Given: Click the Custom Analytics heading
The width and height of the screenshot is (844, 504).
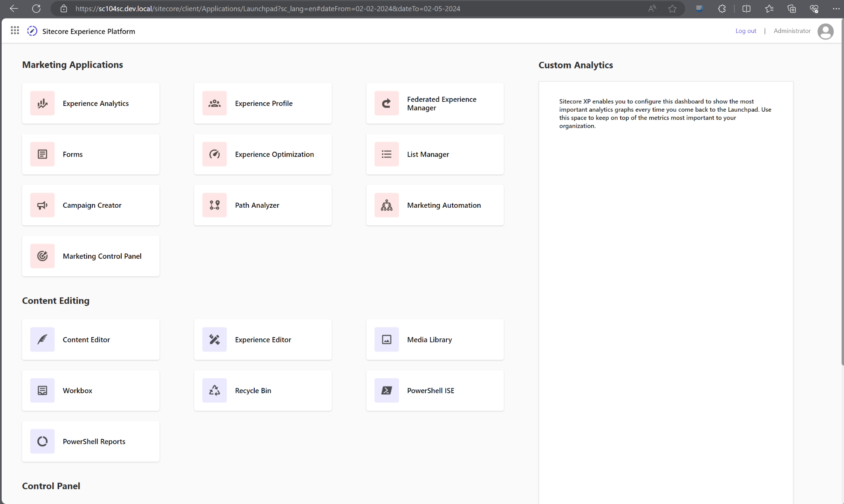Looking at the screenshot, I should 576,65.
